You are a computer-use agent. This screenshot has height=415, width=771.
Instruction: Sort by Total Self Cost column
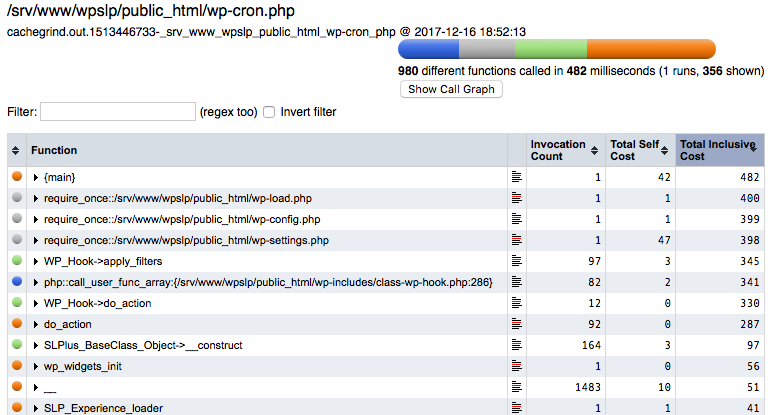640,150
